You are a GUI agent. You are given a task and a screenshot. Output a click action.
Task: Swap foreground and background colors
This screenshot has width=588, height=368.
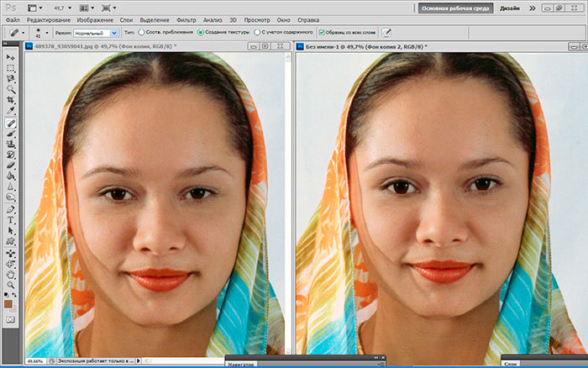(14, 295)
